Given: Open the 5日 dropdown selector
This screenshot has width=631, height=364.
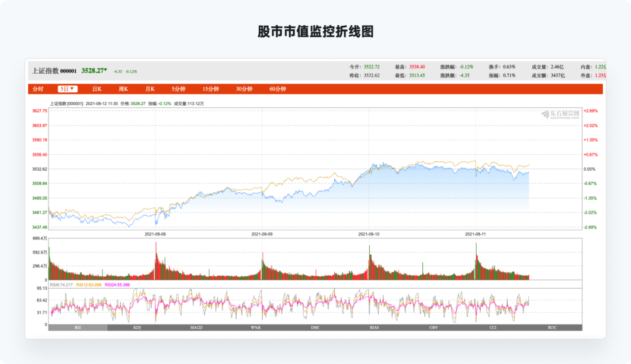Looking at the screenshot, I should pyautogui.click(x=67, y=89).
